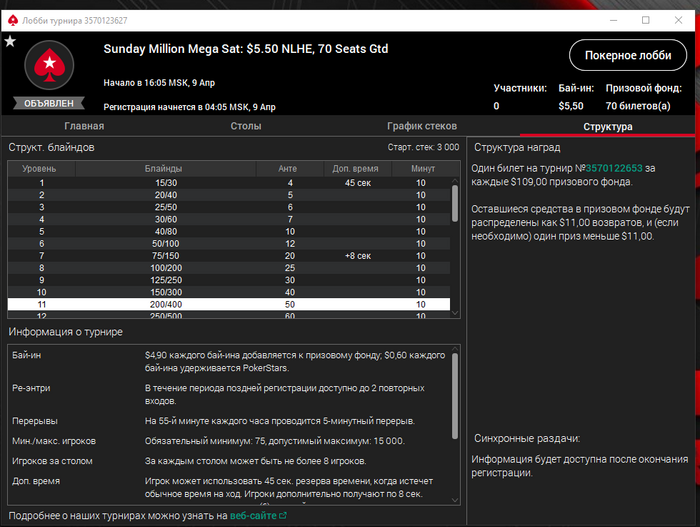Click the PokerStars title bar icon

pyautogui.click(x=13, y=21)
